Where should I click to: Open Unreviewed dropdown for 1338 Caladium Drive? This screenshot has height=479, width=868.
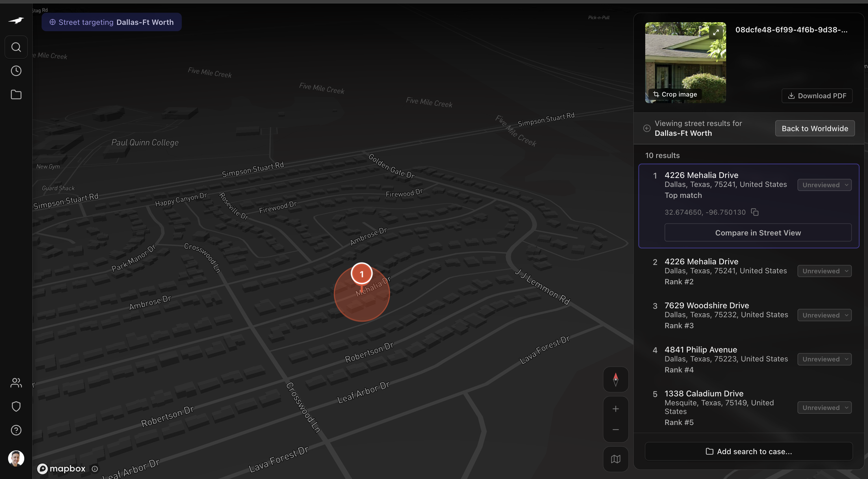[x=824, y=408]
